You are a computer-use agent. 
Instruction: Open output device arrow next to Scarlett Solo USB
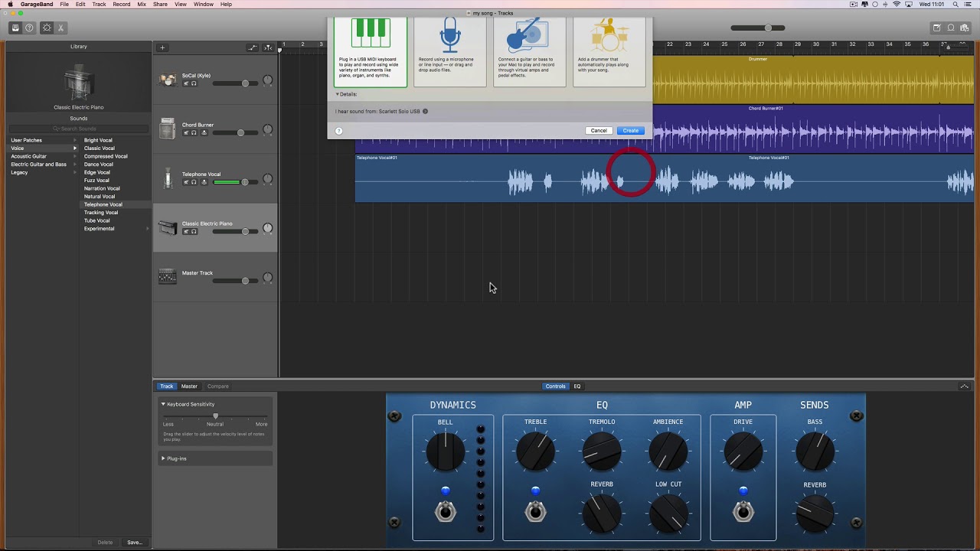(x=425, y=111)
